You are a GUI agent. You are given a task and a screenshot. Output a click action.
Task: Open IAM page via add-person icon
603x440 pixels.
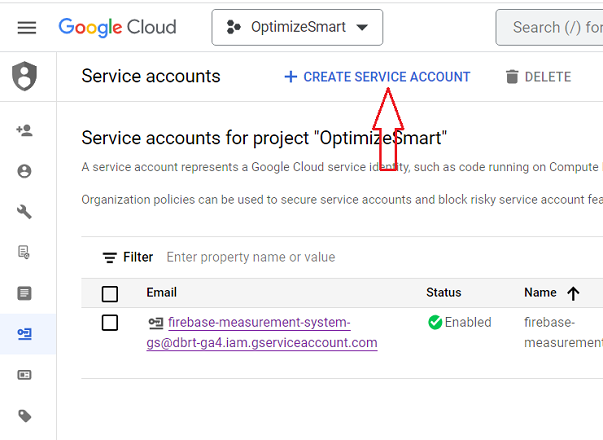tap(25, 130)
